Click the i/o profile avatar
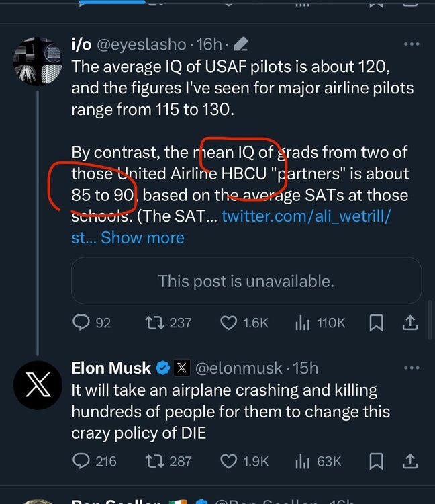The height and width of the screenshot is (504, 435). (38, 62)
